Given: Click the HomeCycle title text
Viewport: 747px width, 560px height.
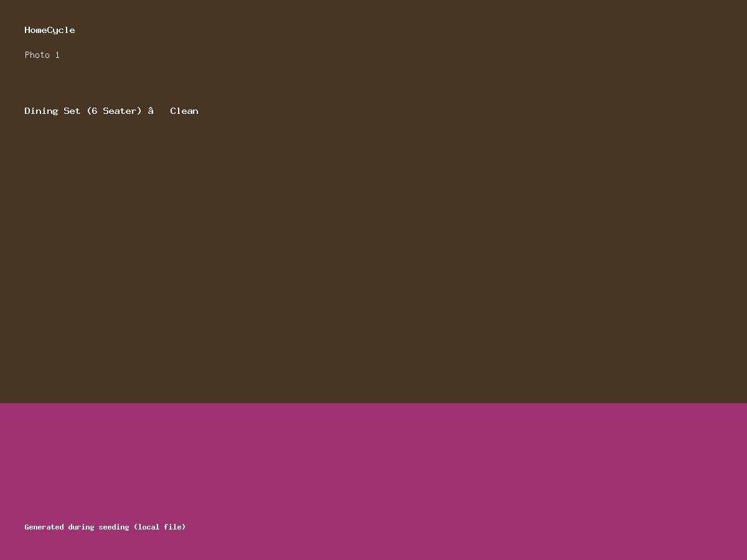Looking at the screenshot, I should coord(50,30).
